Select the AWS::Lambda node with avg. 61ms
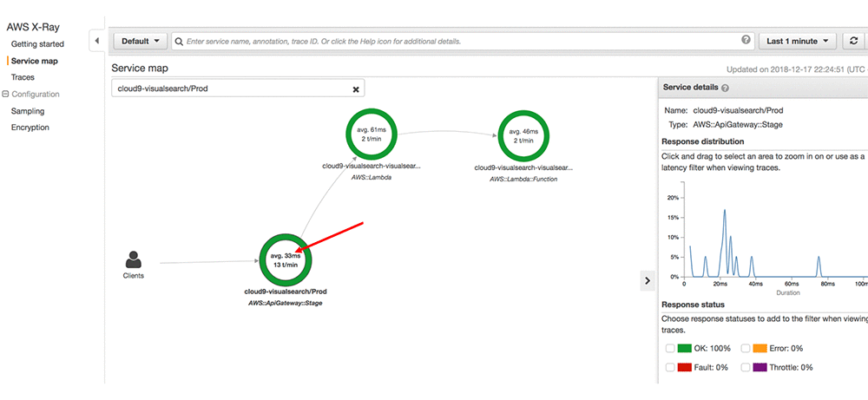868x400 pixels. pyautogui.click(x=372, y=134)
